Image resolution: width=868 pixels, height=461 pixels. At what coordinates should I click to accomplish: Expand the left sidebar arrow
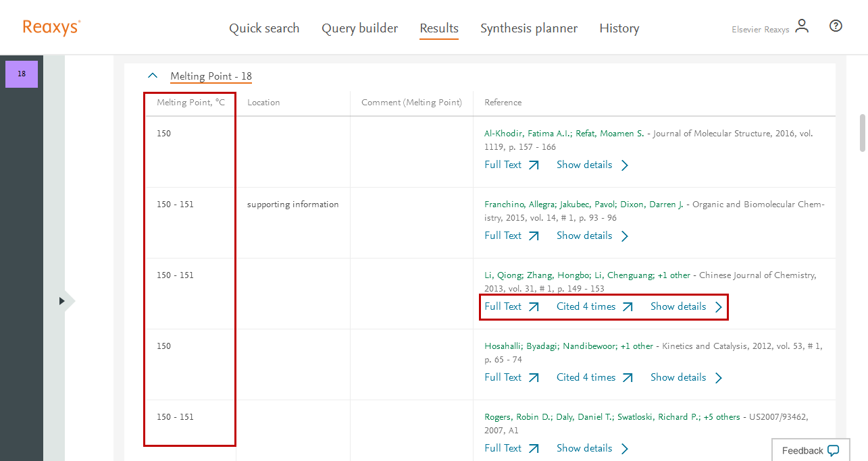tap(62, 301)
